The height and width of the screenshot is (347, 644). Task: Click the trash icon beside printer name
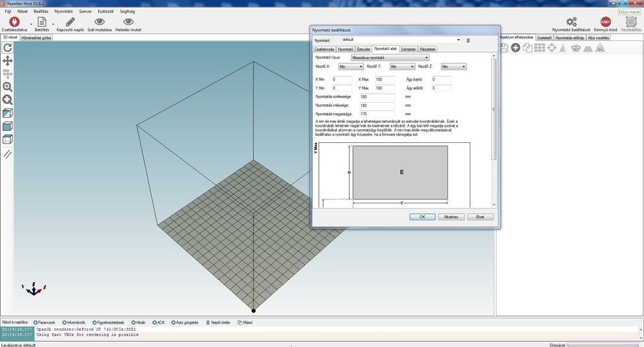468,40
